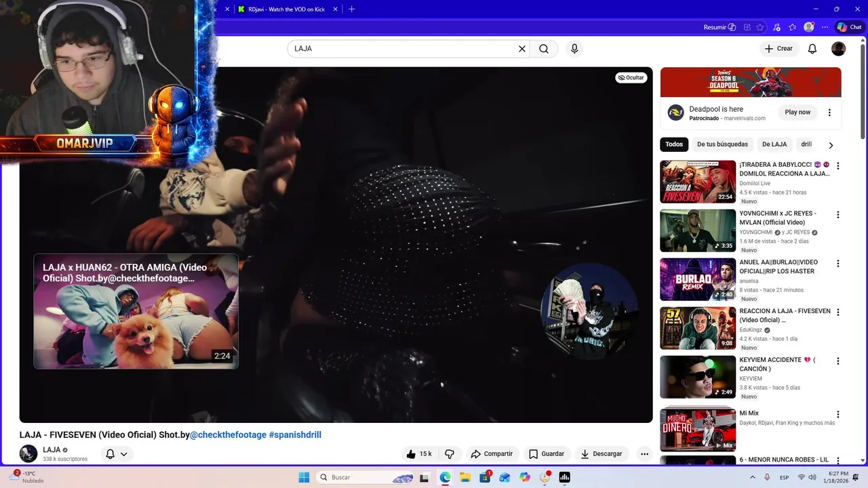
Task: Clear the LAJA search text with X
Action: pos(522,49)
